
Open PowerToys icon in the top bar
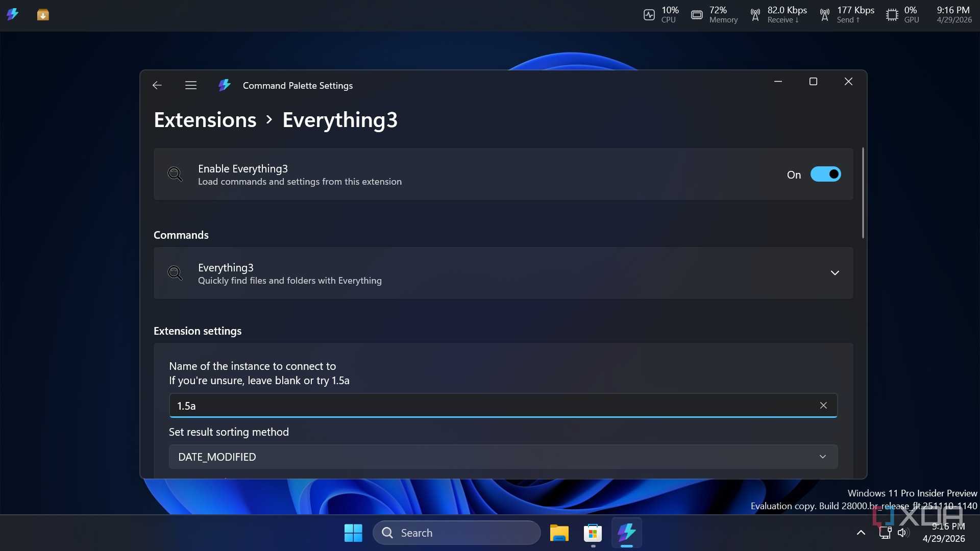tap(13, 14)
